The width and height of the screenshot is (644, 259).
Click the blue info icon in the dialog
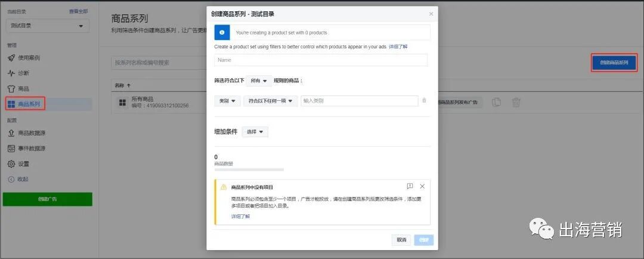pos(222,32)
